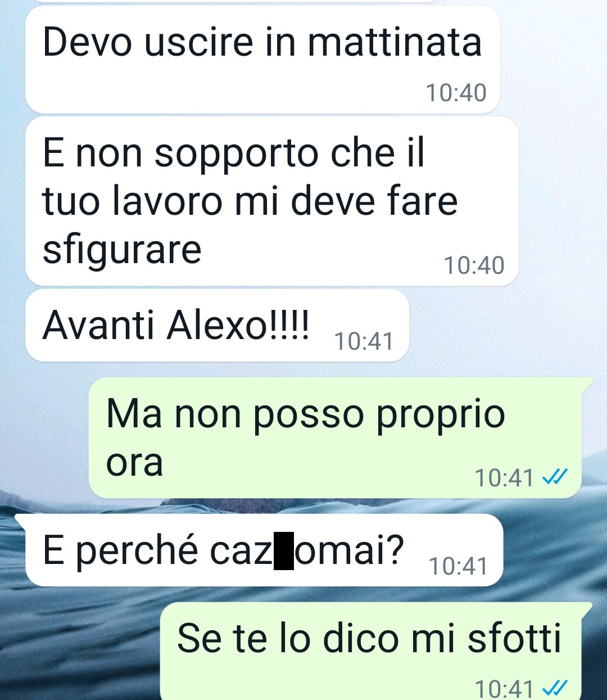Tap the 10:41 timestamp on the "E perché" message
This screenshot has width=607, height=700.
coord(458,566)
